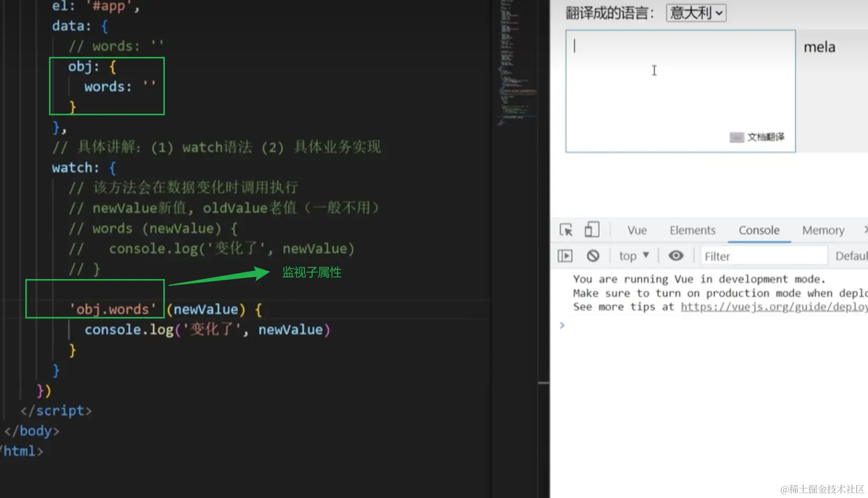Screen dimensions: 868x498
Task: Click the comment containing watch语法
Action: [x=216, y=147]
